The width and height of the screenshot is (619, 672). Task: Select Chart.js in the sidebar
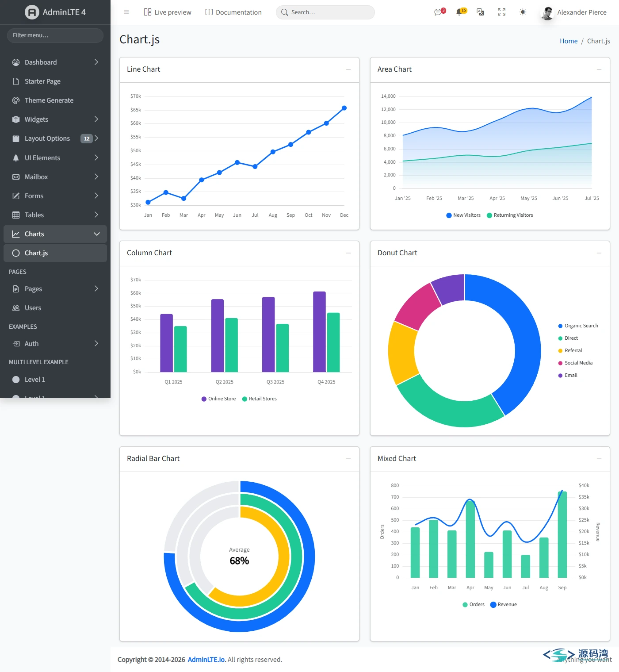click(55, 253)
